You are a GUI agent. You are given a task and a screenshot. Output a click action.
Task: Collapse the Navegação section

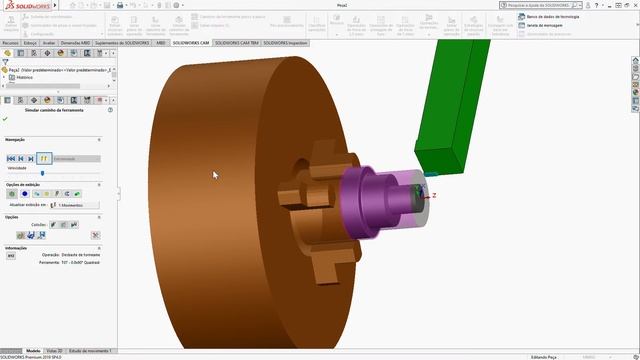pyautogui.click(x=99, y=140)
